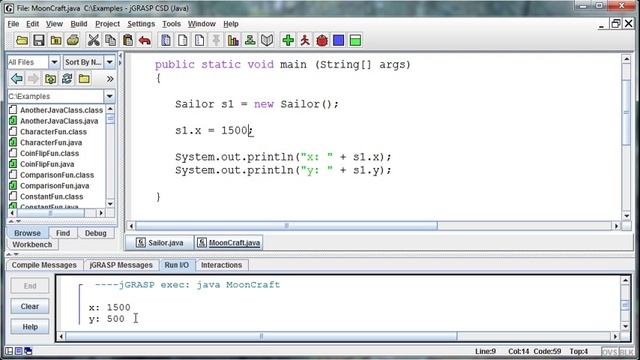Create new folder in the browse panel
Viewport: 640px width, 360px height.
[x=84, y=78]
